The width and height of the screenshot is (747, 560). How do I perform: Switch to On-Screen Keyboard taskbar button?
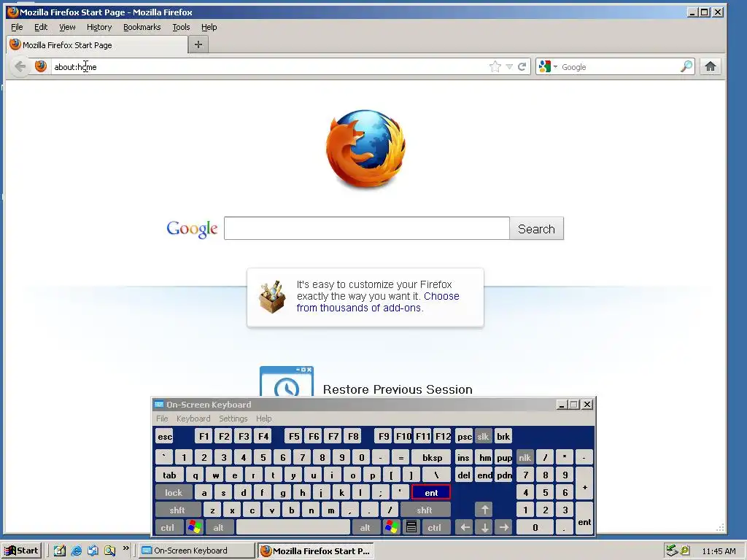point(197,551)
